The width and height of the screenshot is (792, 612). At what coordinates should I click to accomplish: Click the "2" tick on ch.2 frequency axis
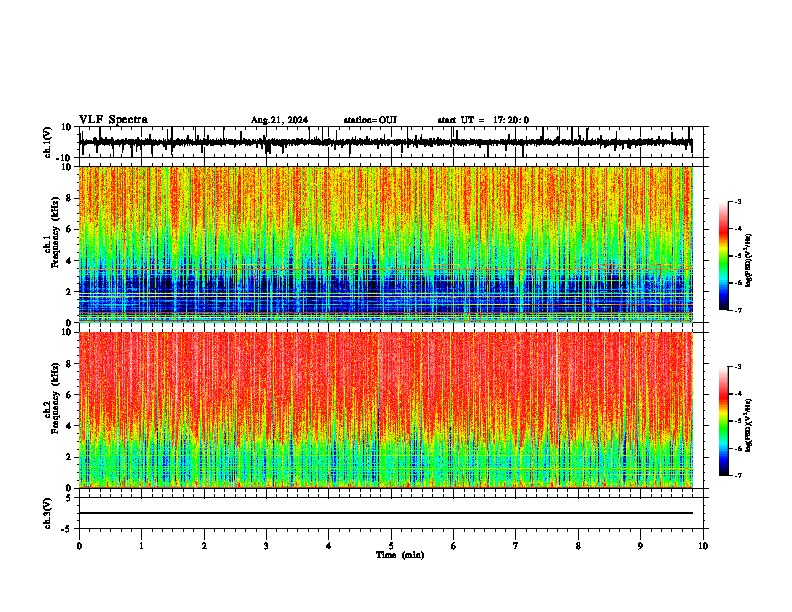(x=70, y=457)
